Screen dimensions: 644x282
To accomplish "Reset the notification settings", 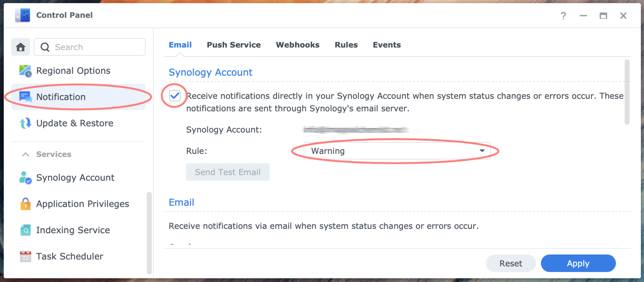I will pyautogui.click(x=510, y=263).
